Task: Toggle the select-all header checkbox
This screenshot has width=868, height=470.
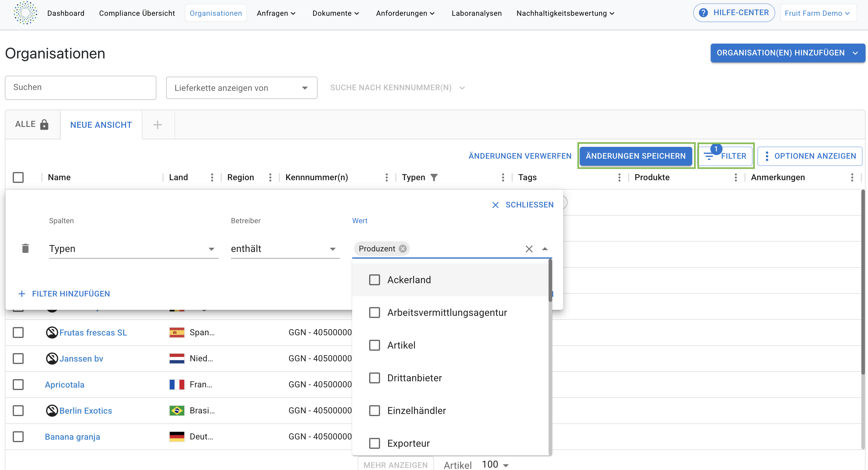Action: coord(18,177)
